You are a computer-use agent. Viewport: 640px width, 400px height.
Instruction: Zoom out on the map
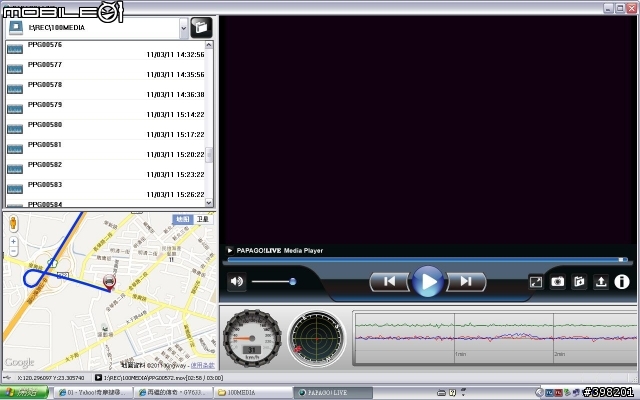(x=13, y=251)
